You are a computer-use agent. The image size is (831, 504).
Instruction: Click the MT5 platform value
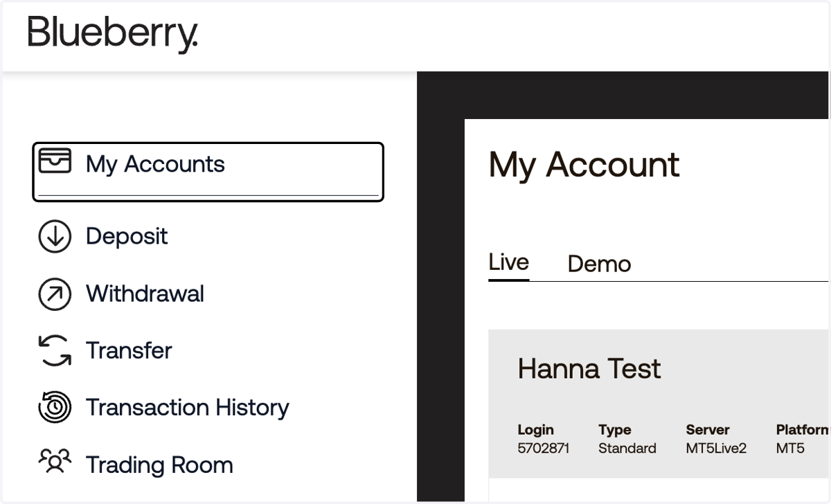pos(790,448)
